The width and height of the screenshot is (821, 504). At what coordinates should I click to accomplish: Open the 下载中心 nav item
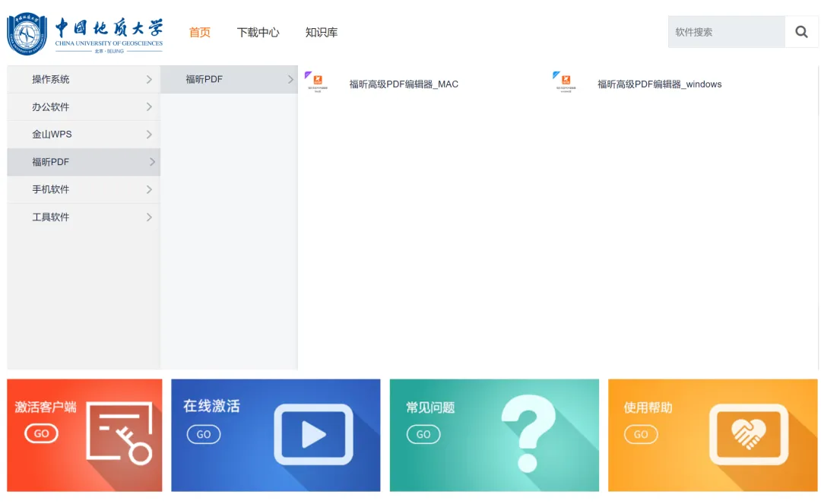(258, 33)
